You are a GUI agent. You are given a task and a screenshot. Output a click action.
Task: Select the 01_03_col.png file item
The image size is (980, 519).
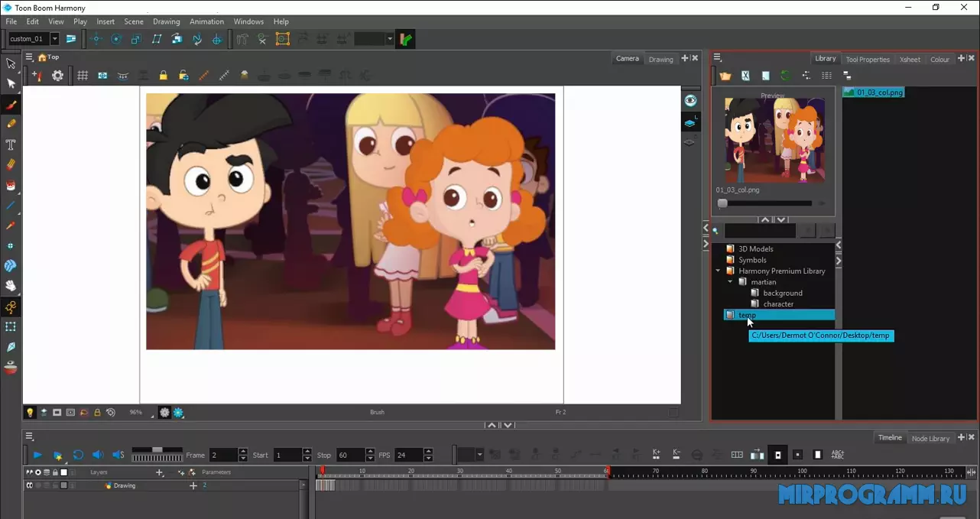(878, 92)
